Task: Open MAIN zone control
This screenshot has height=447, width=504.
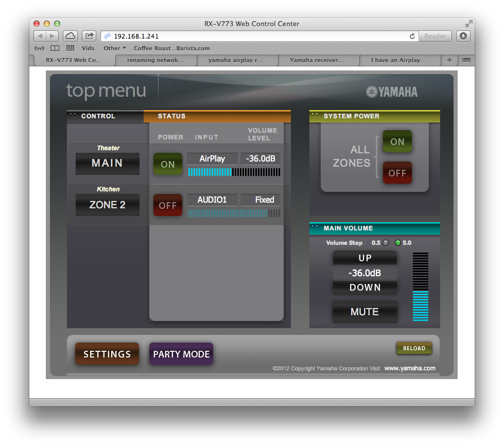Action: point(108,164)
